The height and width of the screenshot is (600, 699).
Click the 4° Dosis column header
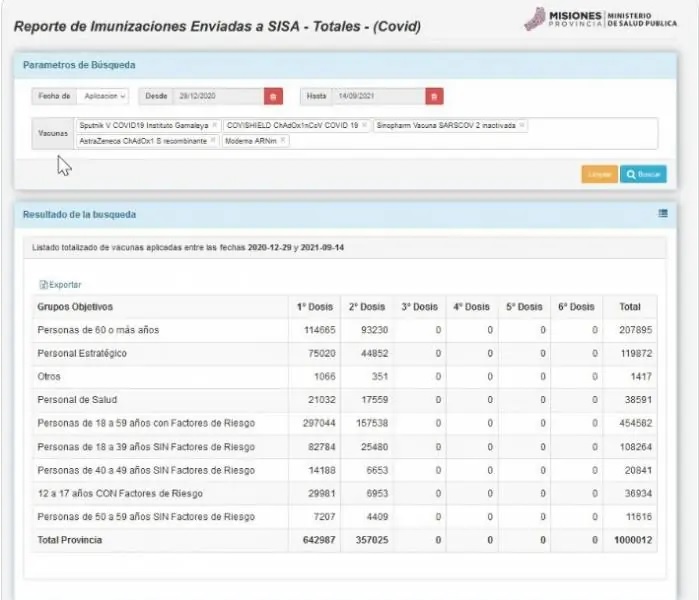click(472, 307)
